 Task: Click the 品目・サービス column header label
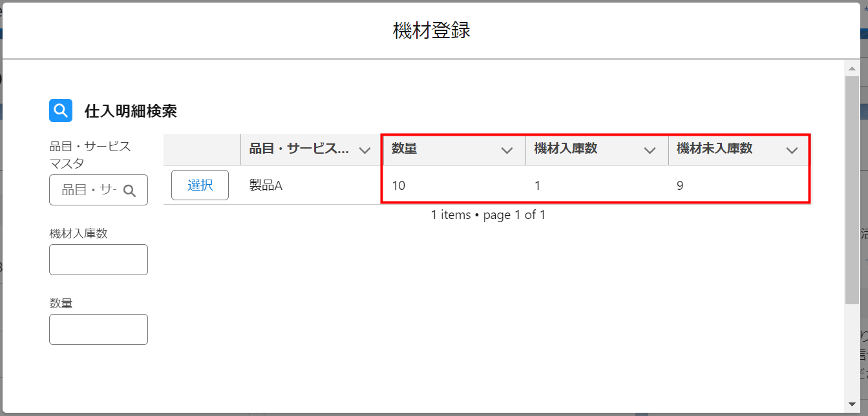pyautogui.click(x=299, y=149)
